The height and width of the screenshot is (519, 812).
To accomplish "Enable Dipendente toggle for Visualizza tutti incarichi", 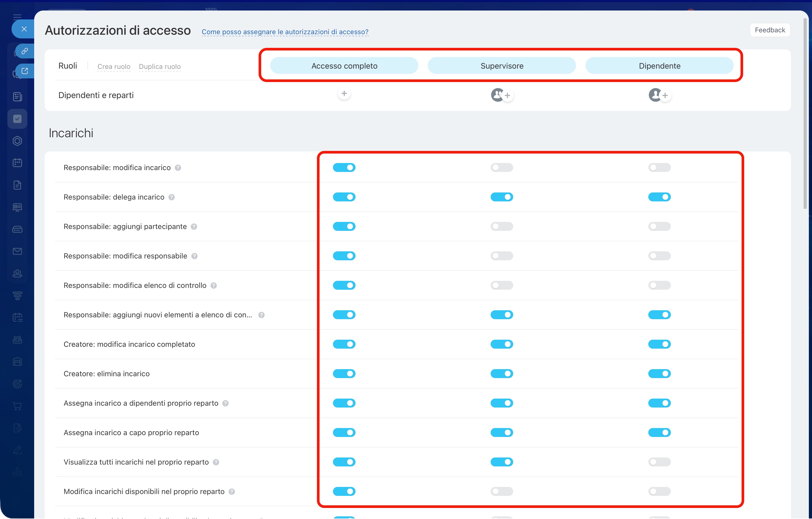I will [659, 462].
